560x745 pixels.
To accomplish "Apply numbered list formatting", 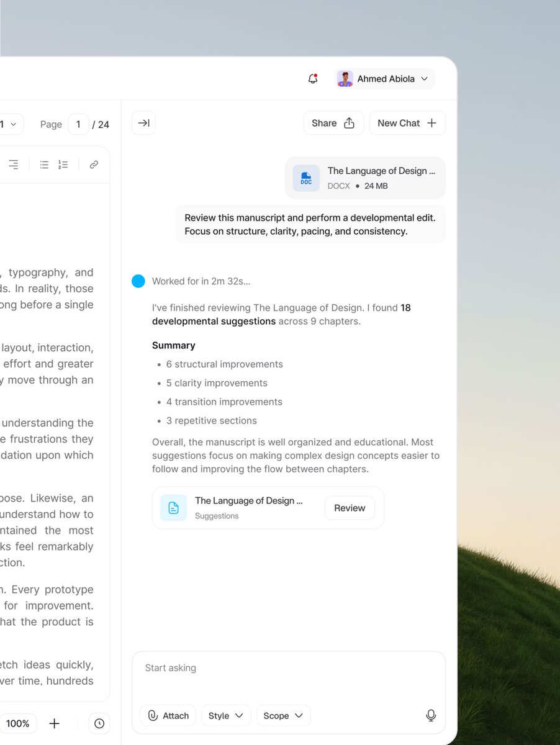I will (63, 165).
